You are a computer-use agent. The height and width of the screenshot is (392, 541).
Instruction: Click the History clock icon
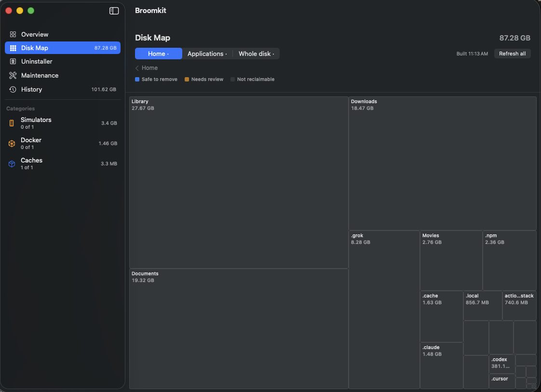pos(13,89)
